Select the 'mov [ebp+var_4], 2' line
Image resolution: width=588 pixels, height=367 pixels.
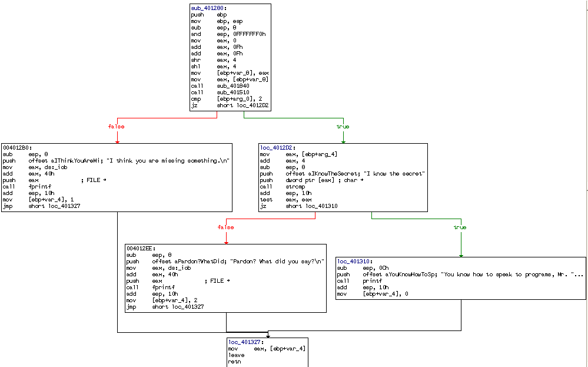162,300
